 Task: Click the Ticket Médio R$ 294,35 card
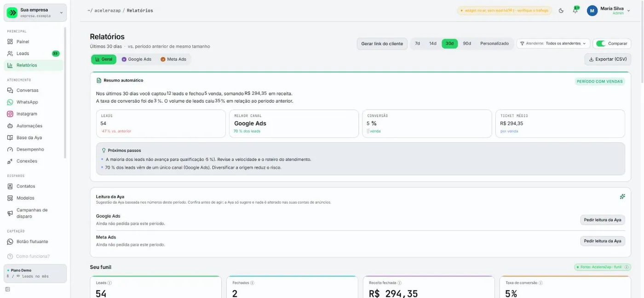click(560, 123)
